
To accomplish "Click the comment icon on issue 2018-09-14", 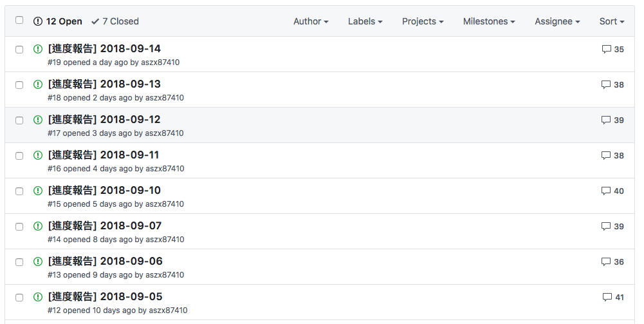I will point(606,50).
